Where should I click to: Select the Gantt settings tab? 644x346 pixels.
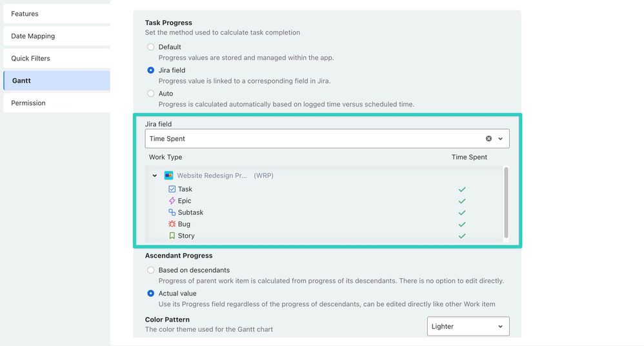pyautogui.click(x=57, y=81)
